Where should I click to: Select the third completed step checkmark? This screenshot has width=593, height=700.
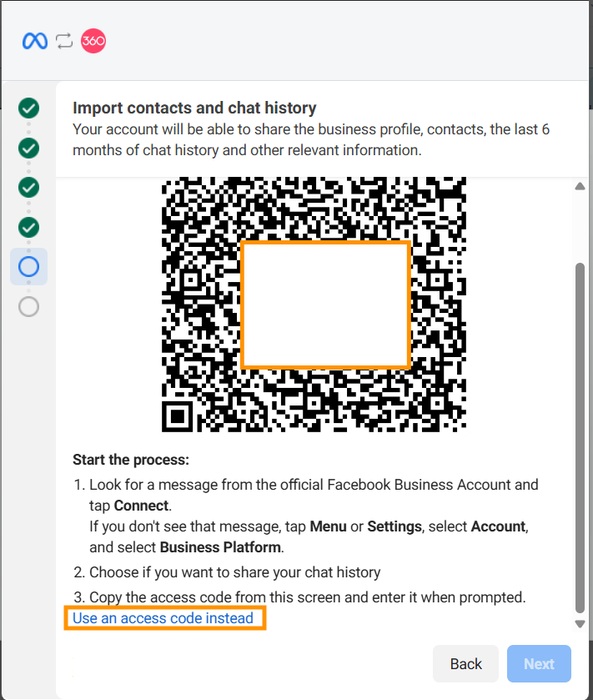(x=28, y=188)
